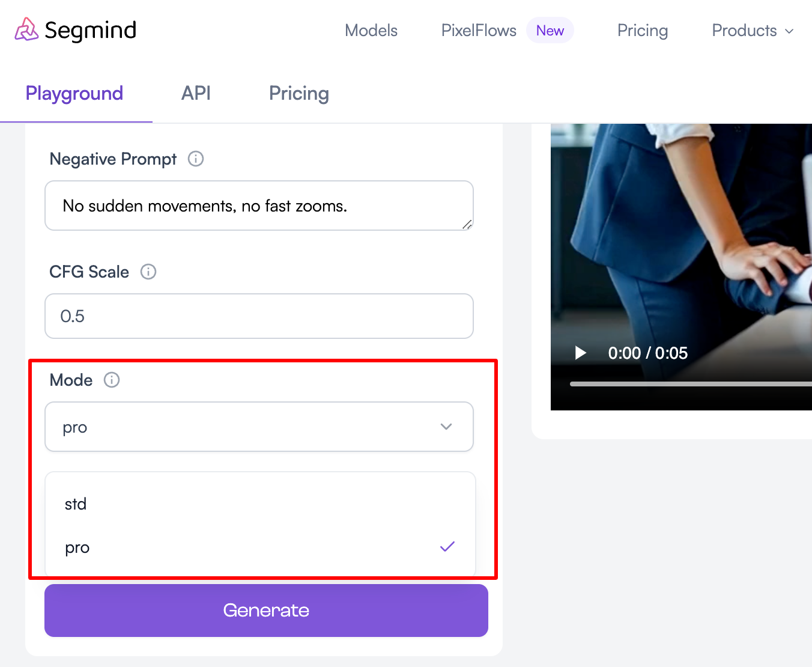
Task: Open PixelFlows in top navigation
Action: coord(479,31)
